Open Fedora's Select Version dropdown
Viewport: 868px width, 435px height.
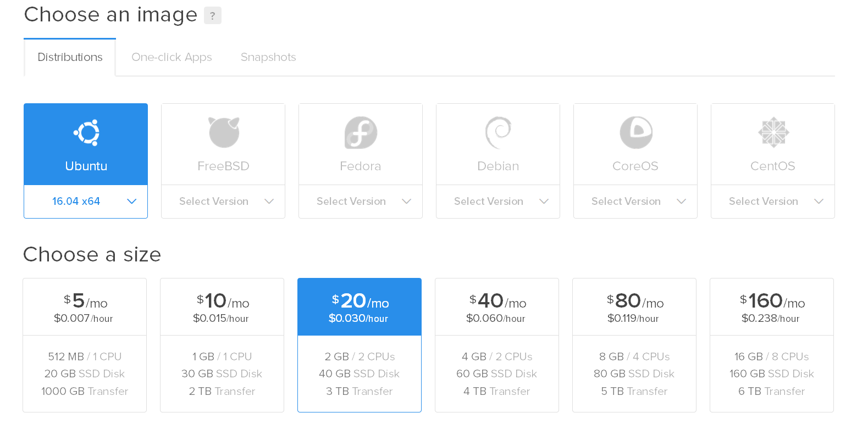[361, 202]
